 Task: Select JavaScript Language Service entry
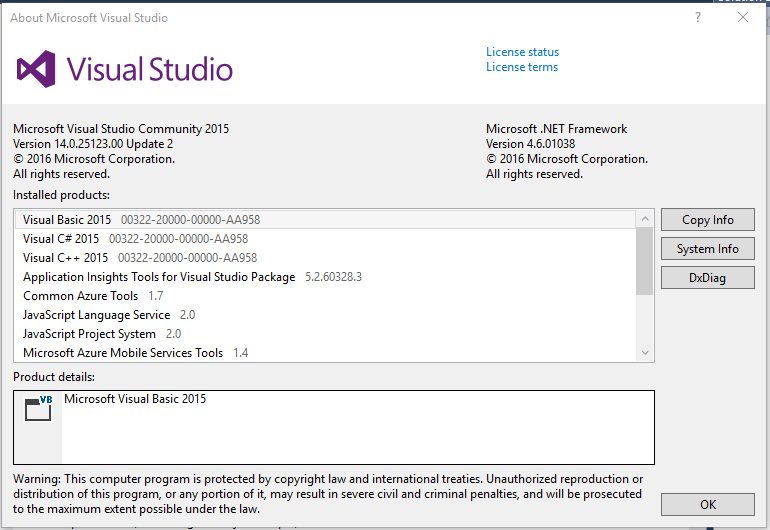[x=326, y=315]
